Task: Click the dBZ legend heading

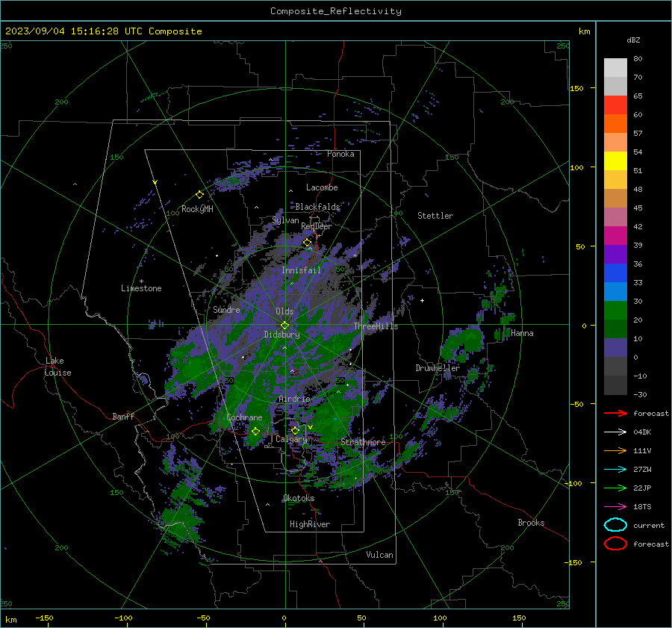Action: (x=633, y=40)
